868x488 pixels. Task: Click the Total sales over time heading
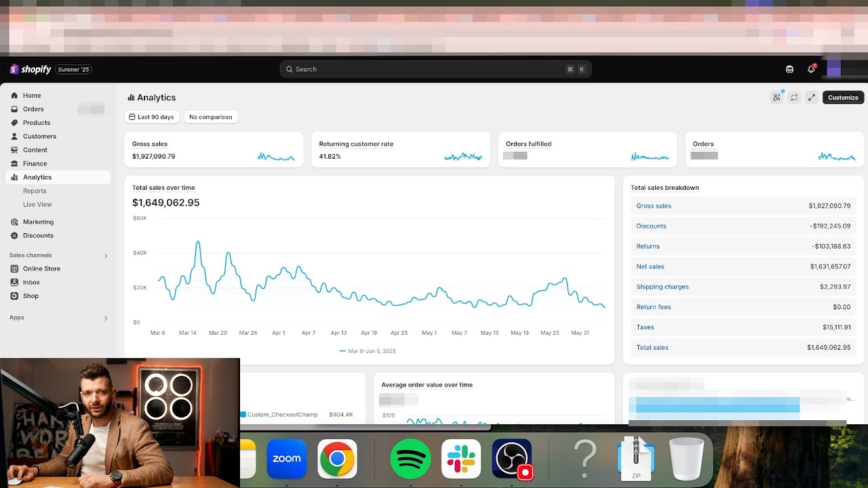coord(163,188)
